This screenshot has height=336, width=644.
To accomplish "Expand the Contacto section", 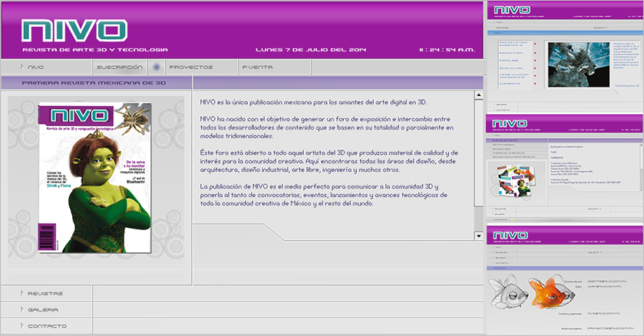I will [x=46, y=326].
